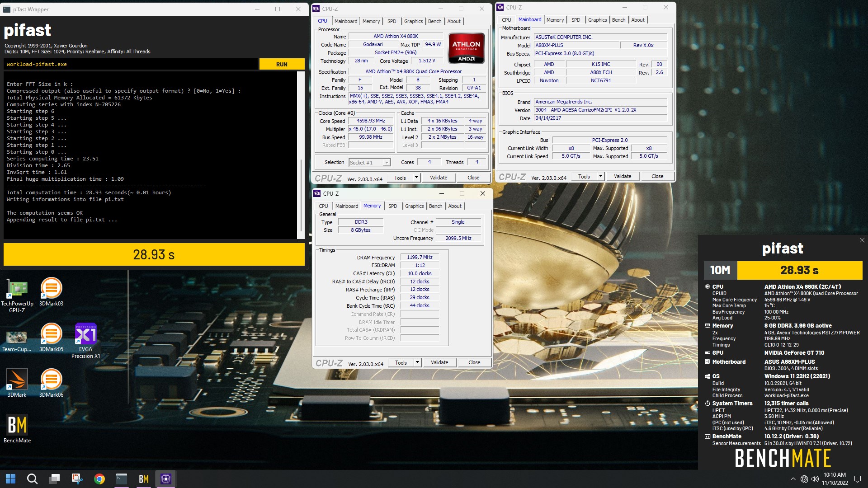Open Graphics tab in Memory CPU-Z window
The image size is (868, 488).
tap(415, 206)
